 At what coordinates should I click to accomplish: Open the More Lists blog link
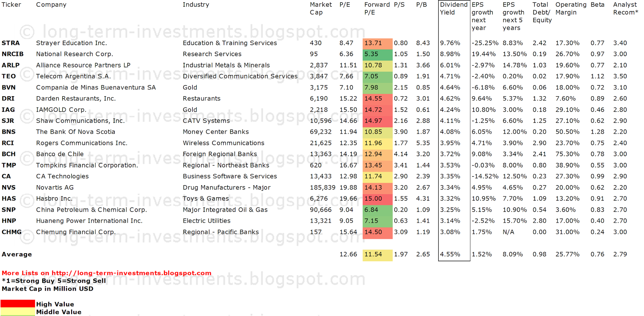click(106, 273)
